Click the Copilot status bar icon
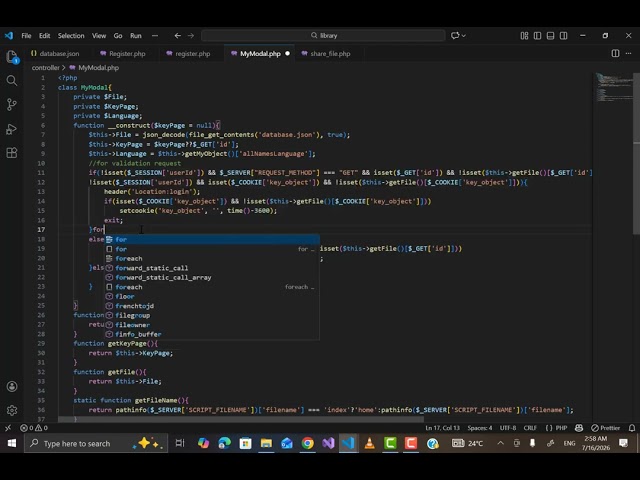The width and height of the screenshot is (640, 480). [x=579, y=428]
